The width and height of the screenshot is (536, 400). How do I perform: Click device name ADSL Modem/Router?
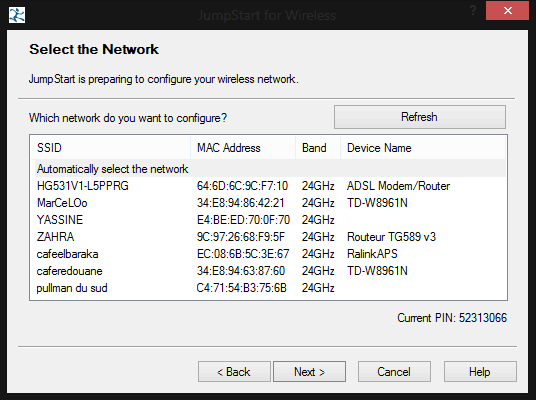(x=399, y=186)
